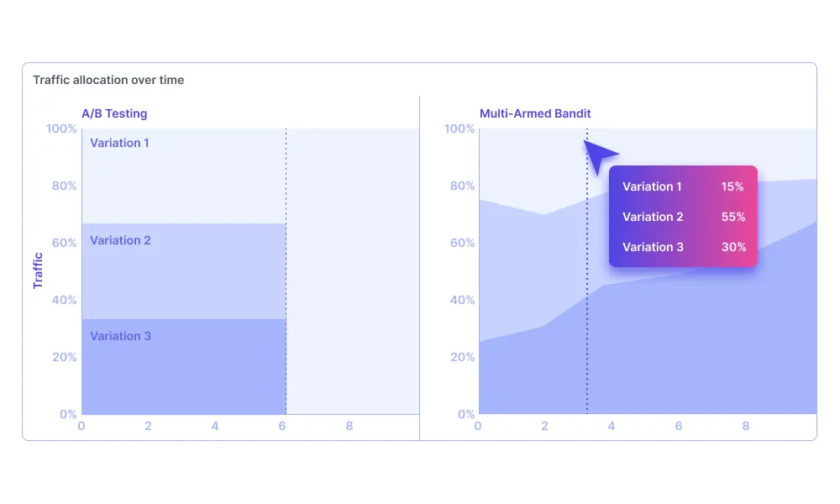
Task: Click the Multi-Armed Bandit chart title
Action: pyautogui.click(x=534, y=113)
